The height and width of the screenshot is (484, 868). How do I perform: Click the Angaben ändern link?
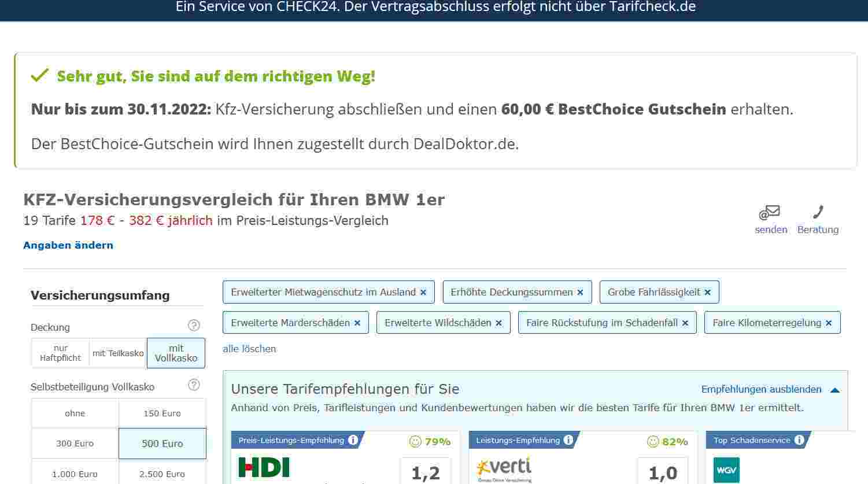[68, 245]
